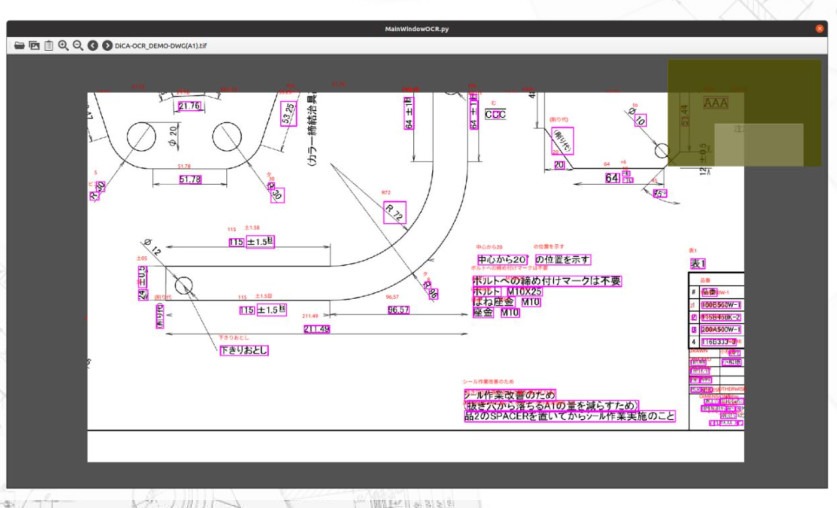This screenshot has width=837, height=508.
Task: Close the MainWindowOCR.py window
Action: [819, 29]
